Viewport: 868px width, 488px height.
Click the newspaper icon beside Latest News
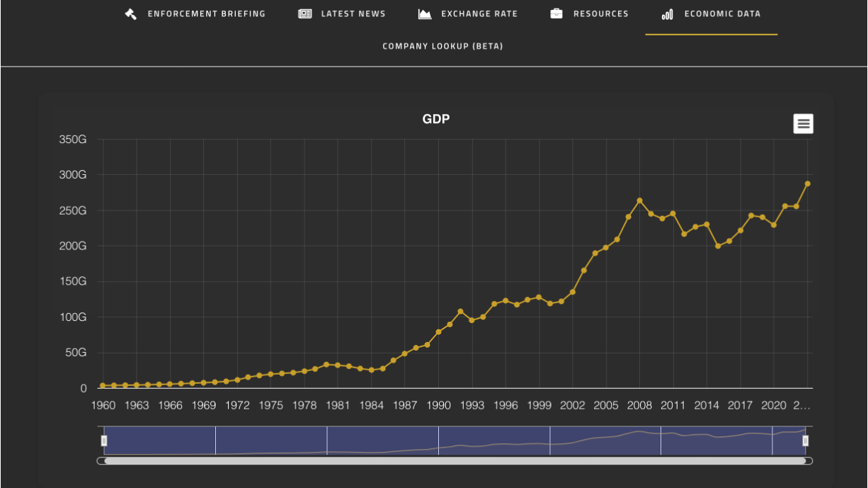click(x=305, y=14)
